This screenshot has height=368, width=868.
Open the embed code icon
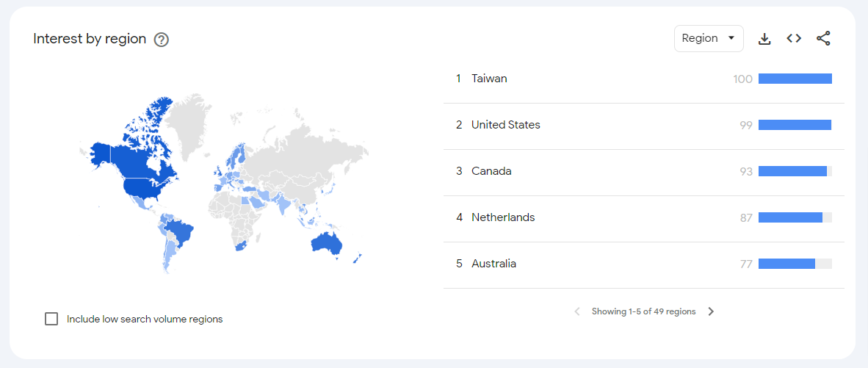[794, 39]
